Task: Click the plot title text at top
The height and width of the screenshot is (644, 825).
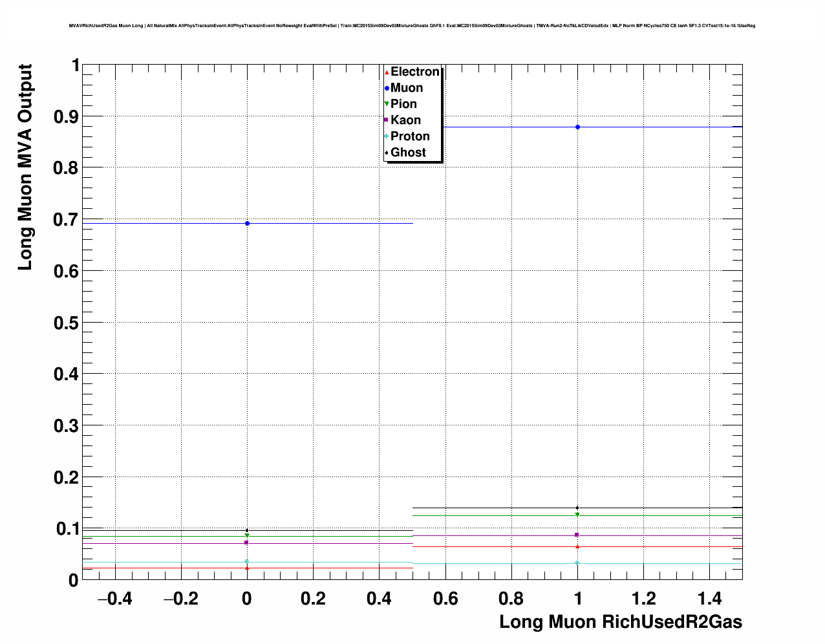Action: (412, 26)
